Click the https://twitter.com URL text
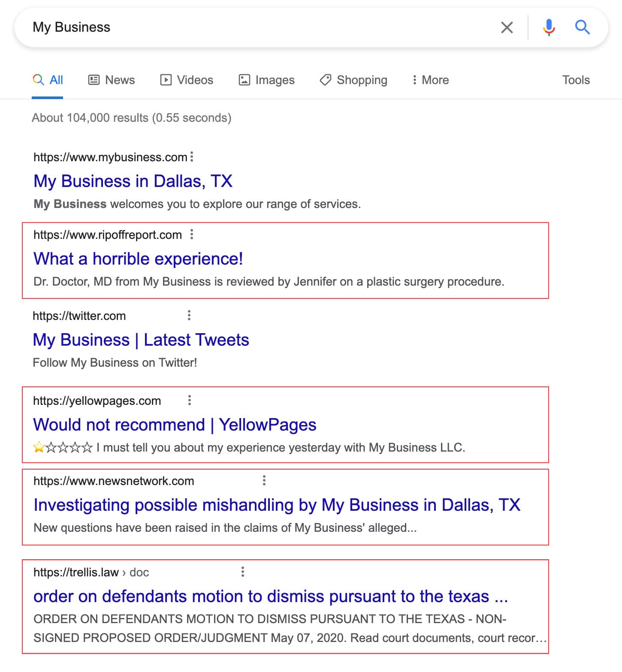The height and width of the screenshot is (672, 622). point(79,316)
